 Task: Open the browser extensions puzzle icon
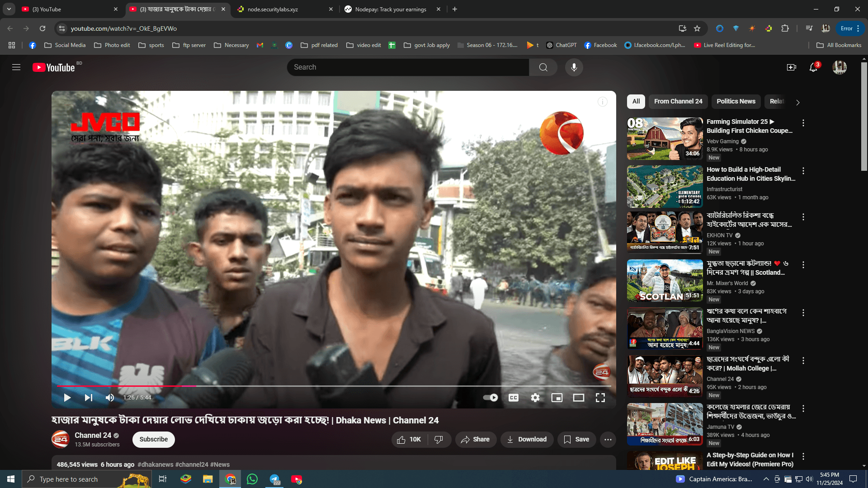(785, 28)
